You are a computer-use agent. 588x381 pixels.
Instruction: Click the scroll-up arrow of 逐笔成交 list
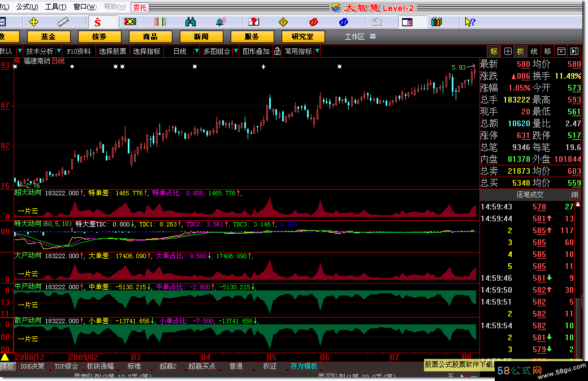pos(578,204)
